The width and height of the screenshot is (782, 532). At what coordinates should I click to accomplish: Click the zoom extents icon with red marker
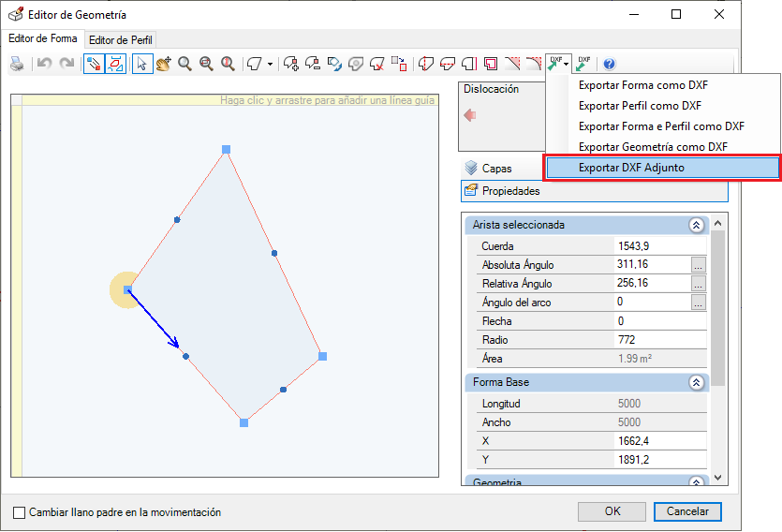point(228,64)
